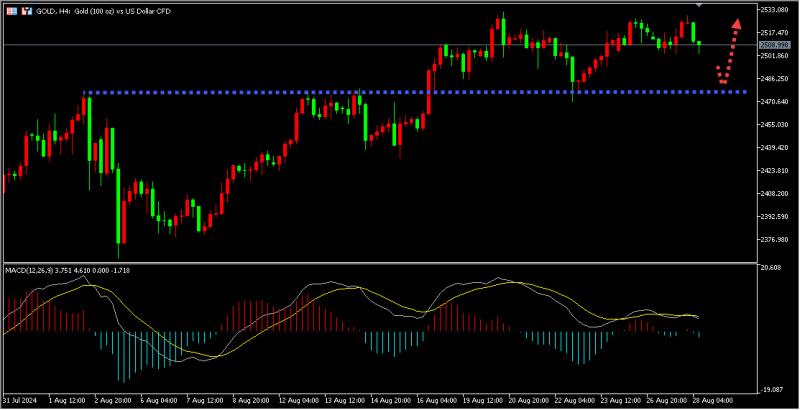This screenshot has height=410, width=800.
Task: Click the MACD scale value -19.087
Action: pos(771,390)
